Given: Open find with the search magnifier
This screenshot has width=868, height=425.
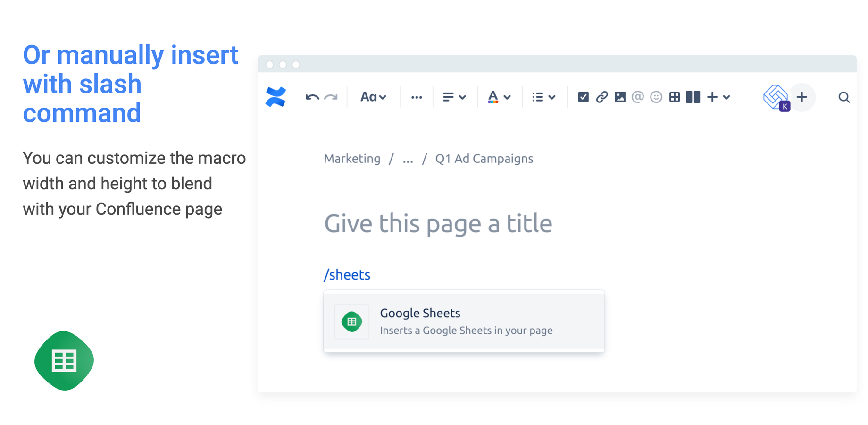Looking at the screenshot, I should tap(844, 97).
